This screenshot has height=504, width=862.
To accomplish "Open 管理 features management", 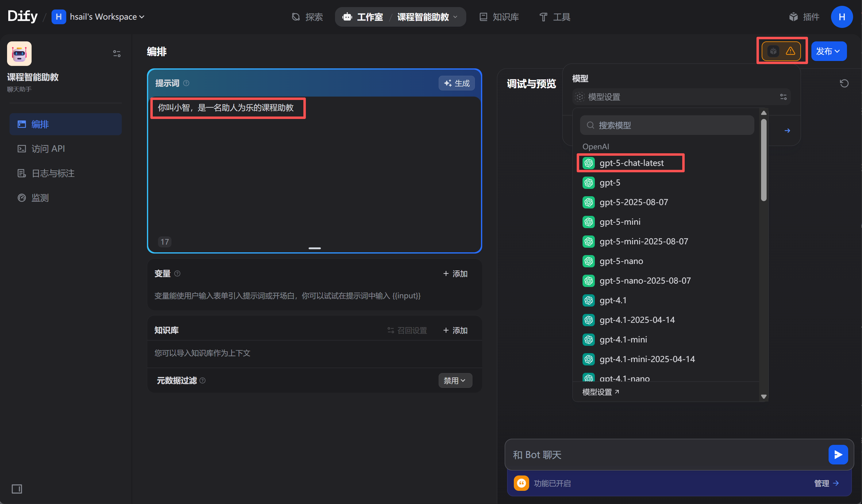I will click(x=826, y=483).
